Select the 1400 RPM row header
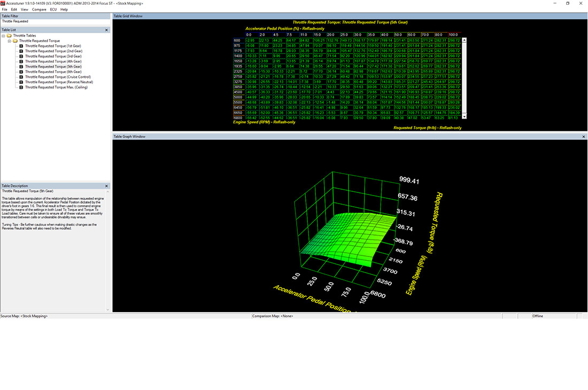The width and height of the screenshot is (588, 390). (x=239, y=56)
